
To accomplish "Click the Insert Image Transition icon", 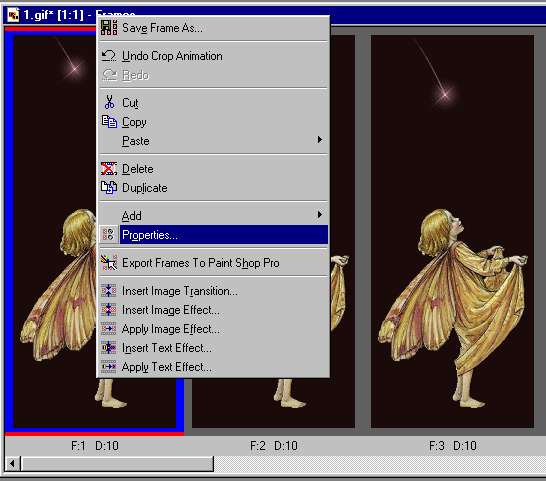I will [x=109, y=290].
